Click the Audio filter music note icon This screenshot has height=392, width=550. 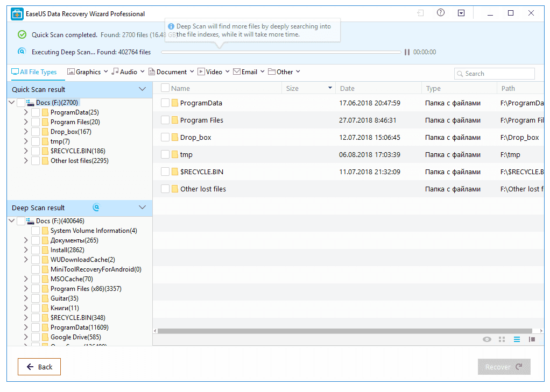pos(115,72)
